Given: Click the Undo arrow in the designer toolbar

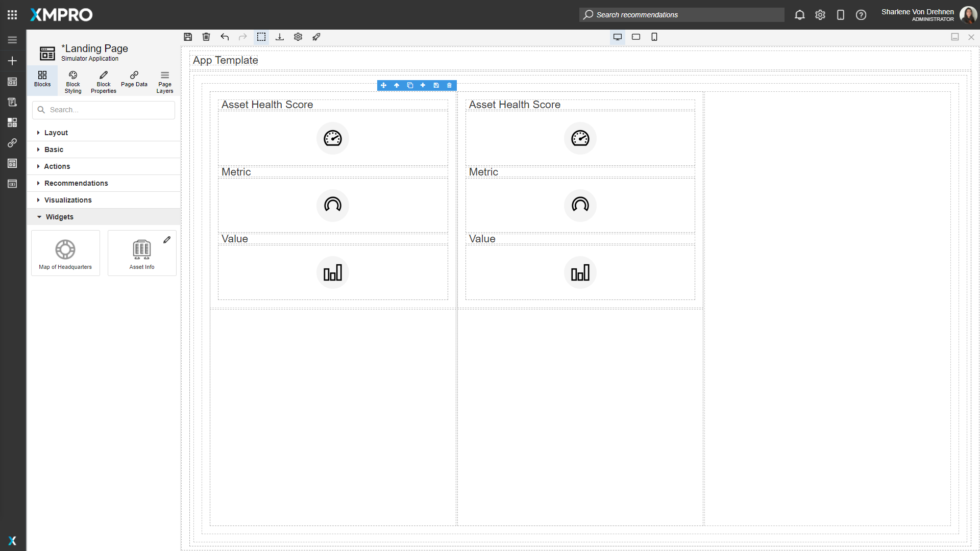Looking at the screenshot, I should 225,37.
